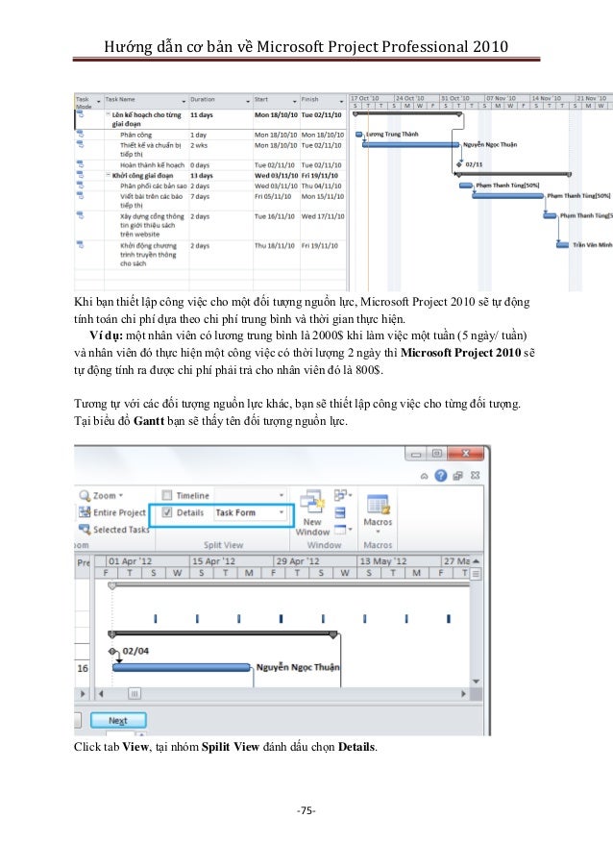Minimize the ribbon with the caret icon
Viewport: 613px width, 868px height.
click(x=425, y=476)
